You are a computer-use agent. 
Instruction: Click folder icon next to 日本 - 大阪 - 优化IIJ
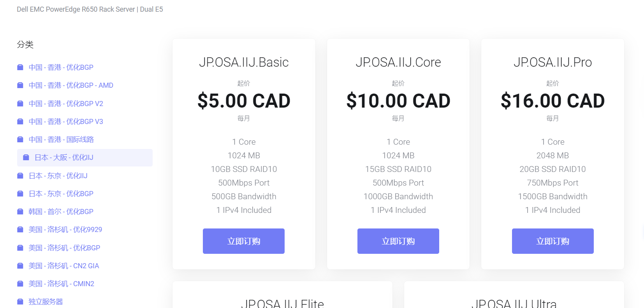tap(26, 158)
